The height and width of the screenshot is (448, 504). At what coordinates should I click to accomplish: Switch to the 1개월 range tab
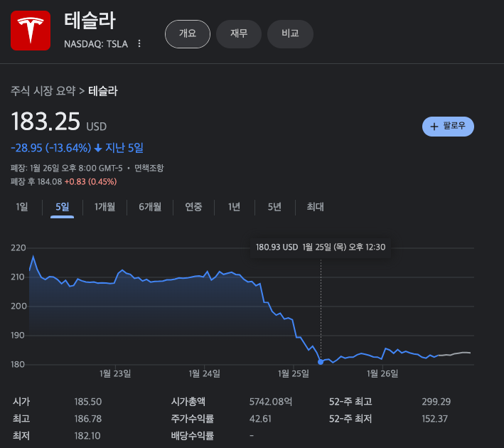click(x=104, y=207)
